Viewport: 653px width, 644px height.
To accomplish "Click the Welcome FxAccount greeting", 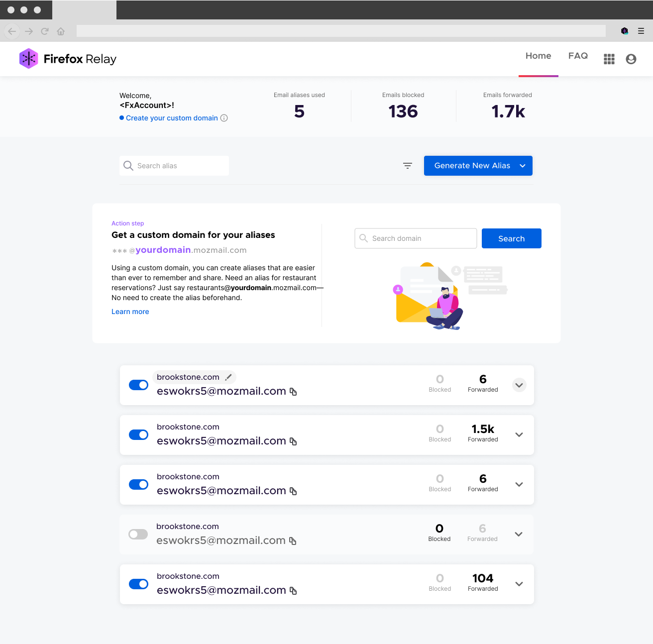I will click(x=147, y=101).
